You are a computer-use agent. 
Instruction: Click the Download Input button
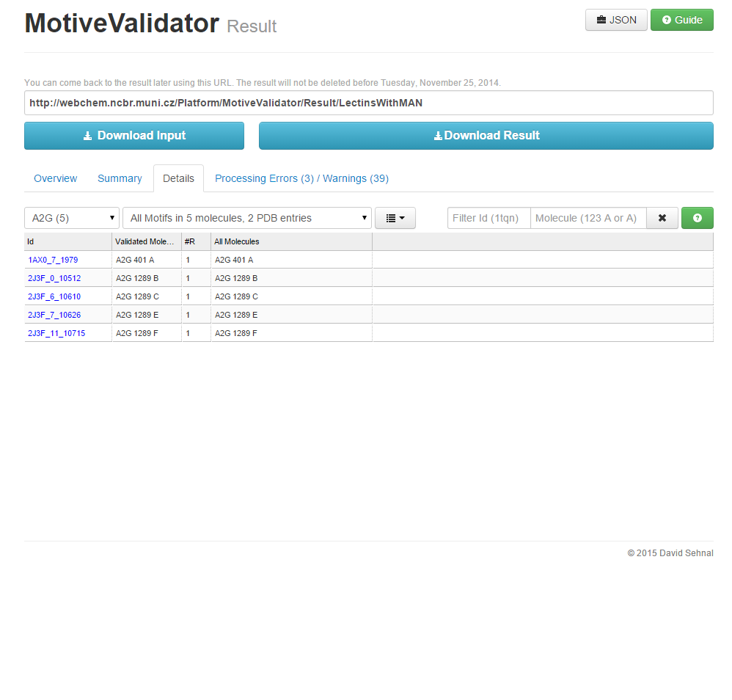[x=134, y=136]
